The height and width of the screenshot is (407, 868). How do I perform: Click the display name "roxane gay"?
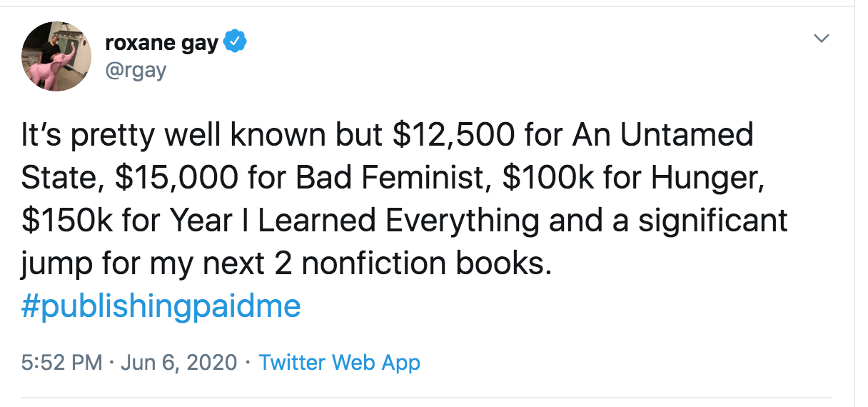(x=161, y=43)
